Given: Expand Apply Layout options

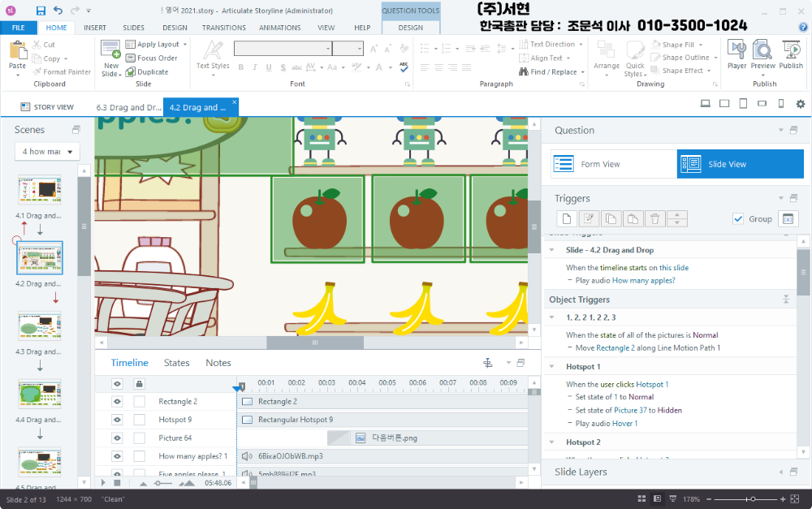Looking at the screenshot, I should (x=185, y=45).
